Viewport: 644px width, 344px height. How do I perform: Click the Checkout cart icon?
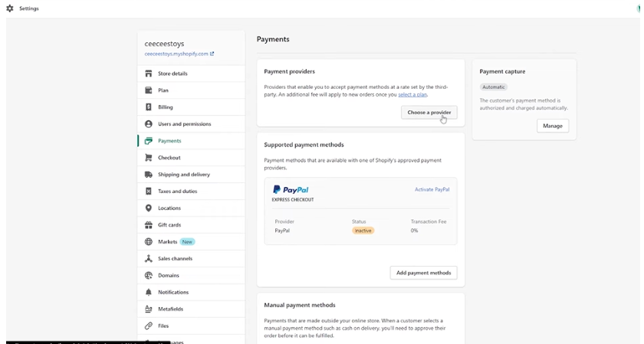click(149, 158)
